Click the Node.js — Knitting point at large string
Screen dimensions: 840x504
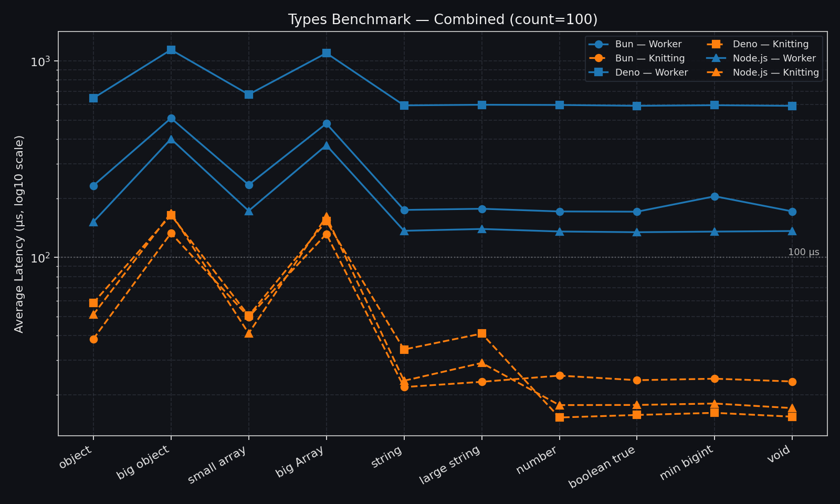tap(481, 362)
